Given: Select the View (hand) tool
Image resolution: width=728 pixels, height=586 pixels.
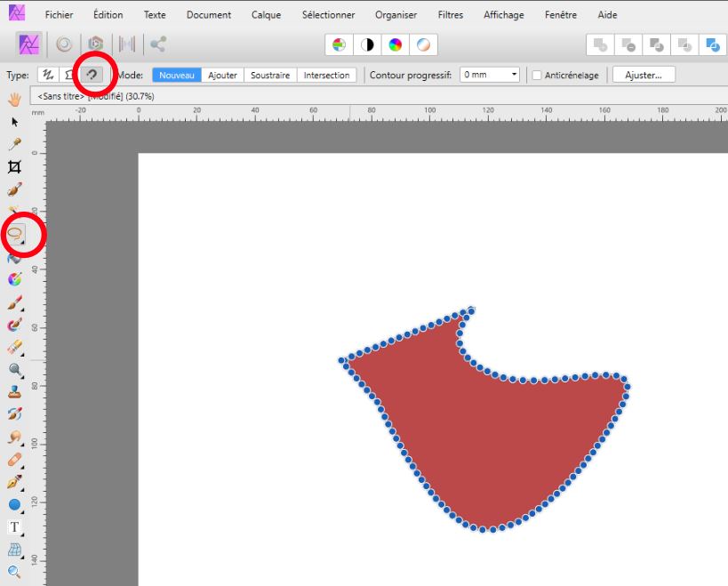Looking at the screenshot, I should (15, 99).
